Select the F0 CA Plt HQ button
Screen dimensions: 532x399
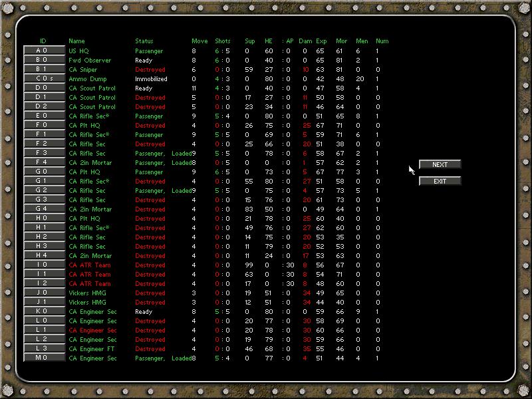(44, 125)
